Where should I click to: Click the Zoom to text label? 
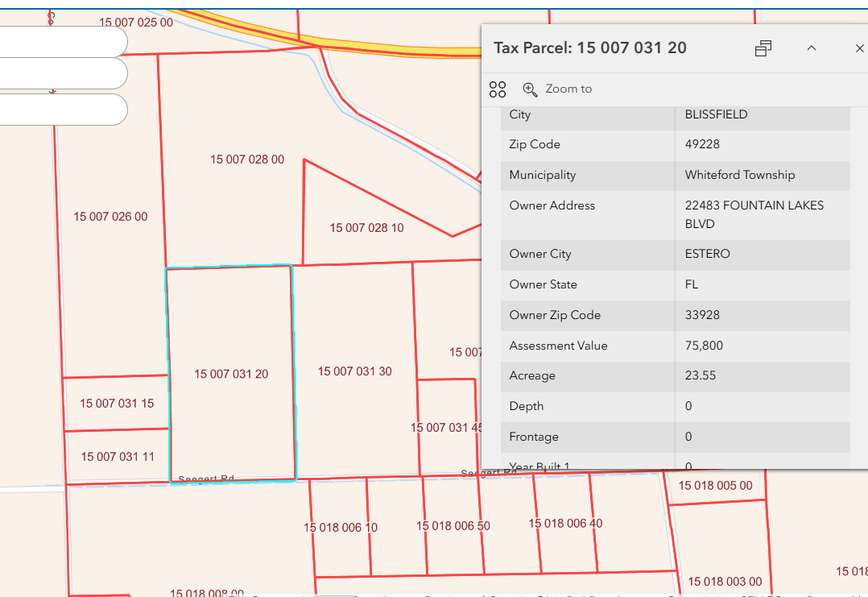568,89
